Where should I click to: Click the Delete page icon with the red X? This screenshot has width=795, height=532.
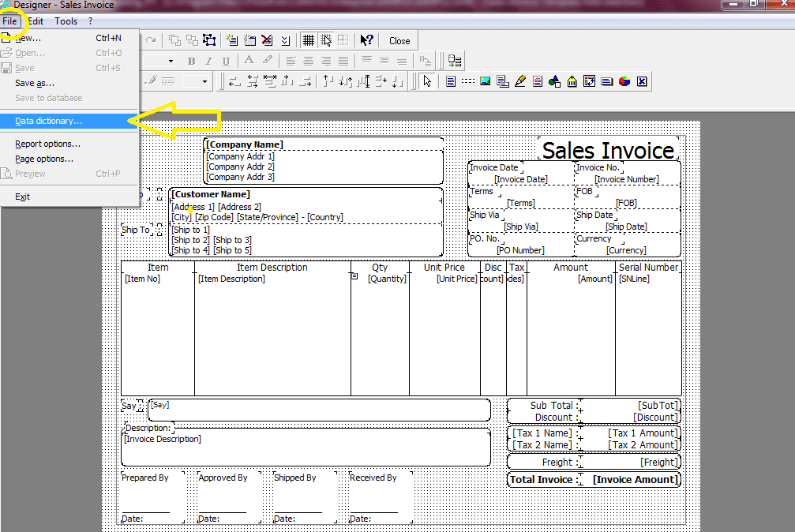click(x=267, y=40)
